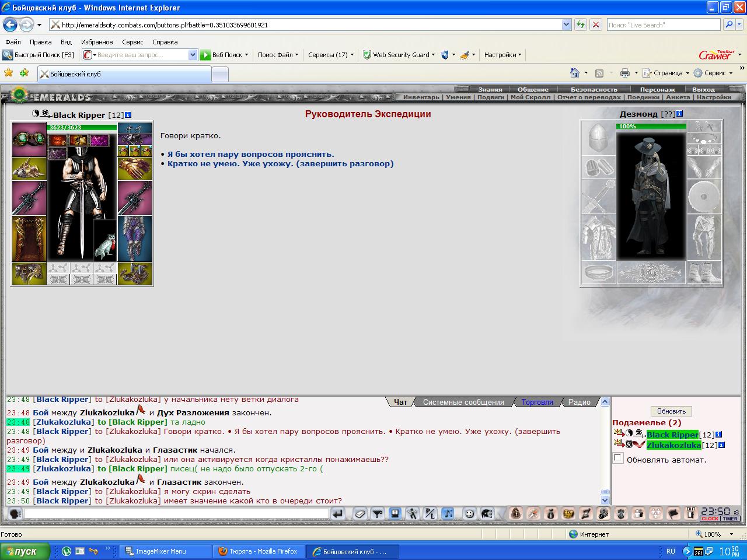
Task: Click dialog option Я бы хотел пару вопросов прояснить
Action: pos(251,155)
